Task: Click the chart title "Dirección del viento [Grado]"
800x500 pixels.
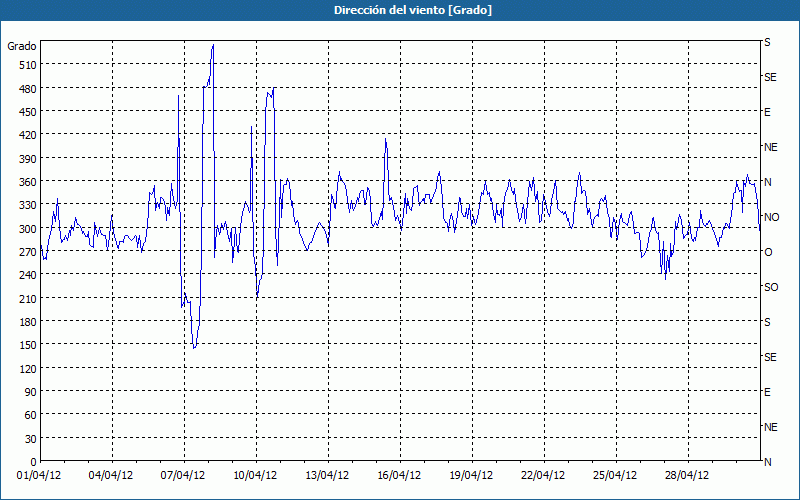Action: [413, 10]
